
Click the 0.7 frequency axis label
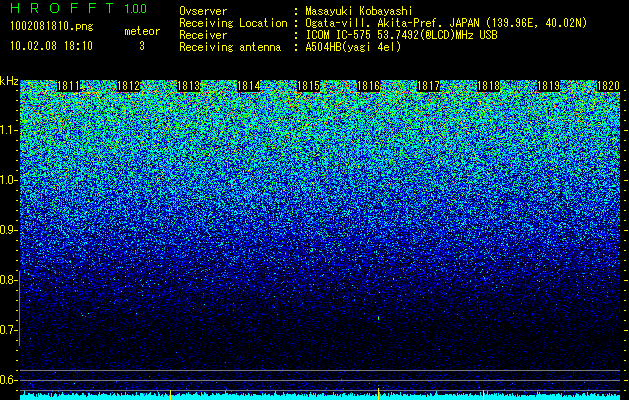click(x=8, y=330)
